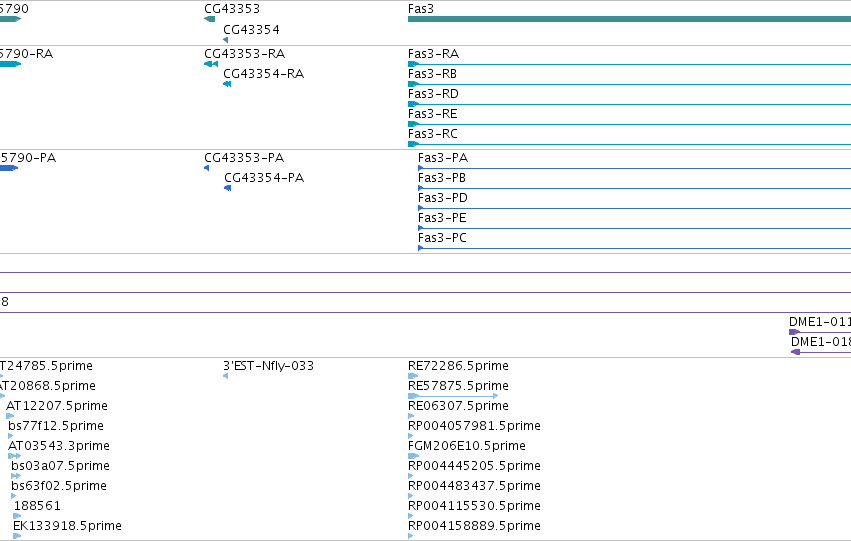The height and width of the screenshot is (541, 851).
Task: Select FGM206E10.5prime label
Action: (467, 446)
